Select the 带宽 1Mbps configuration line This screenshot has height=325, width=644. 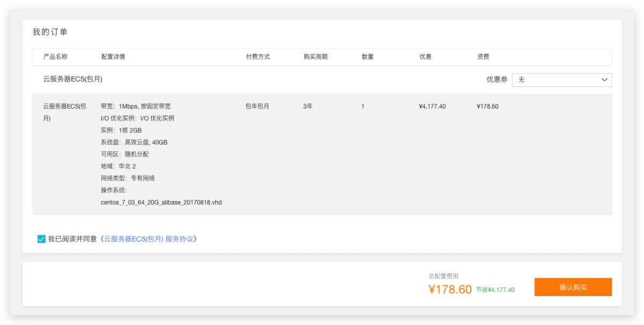(135, 106)
